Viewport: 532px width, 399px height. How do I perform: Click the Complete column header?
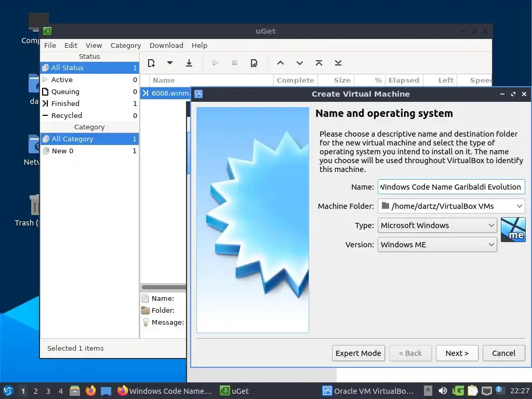tap(296, 80)
